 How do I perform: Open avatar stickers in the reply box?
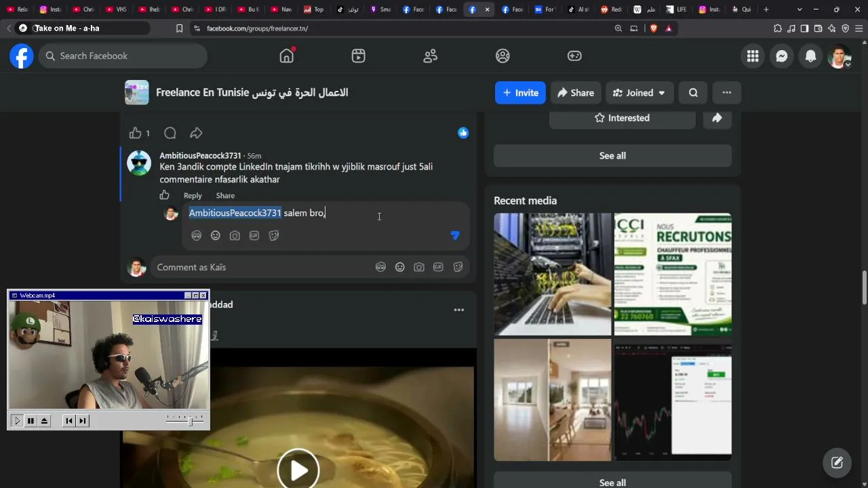point(196,235)
